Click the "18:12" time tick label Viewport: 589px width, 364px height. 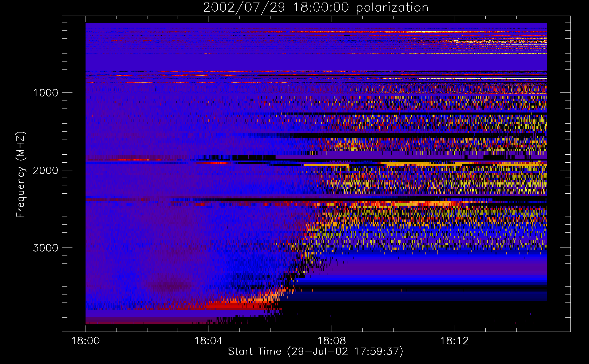pos(454,341)
